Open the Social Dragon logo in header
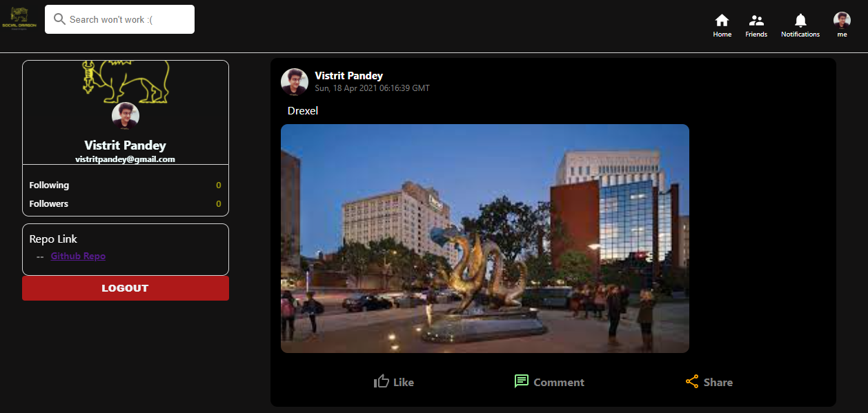The width and height of the screenshot is (868, 413). coord(19,19)
